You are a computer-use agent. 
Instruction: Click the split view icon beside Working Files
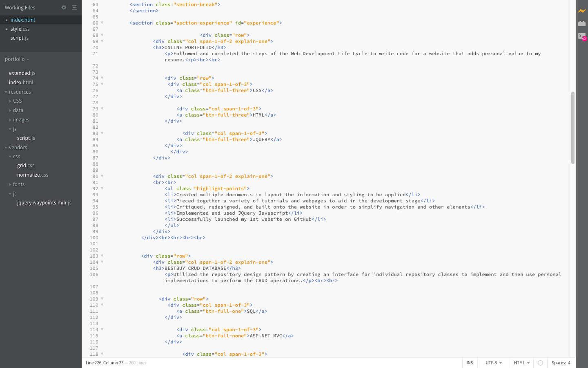(x=74, y=7)
